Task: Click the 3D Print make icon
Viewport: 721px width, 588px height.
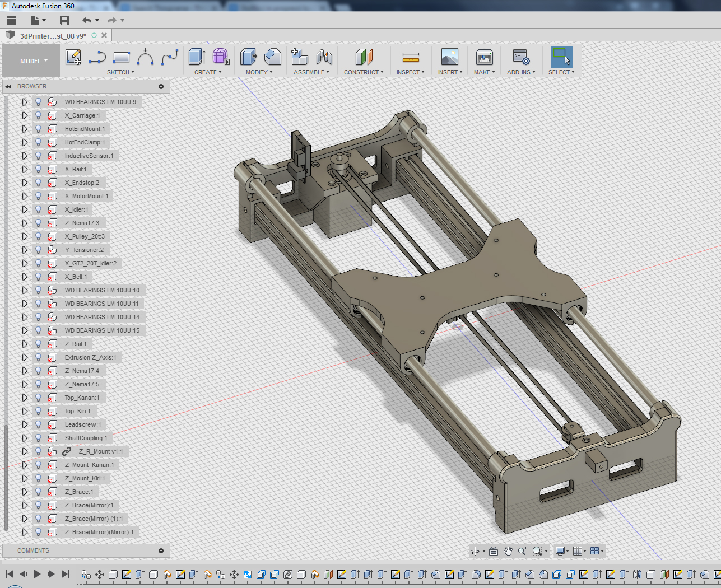Action: 485,57
